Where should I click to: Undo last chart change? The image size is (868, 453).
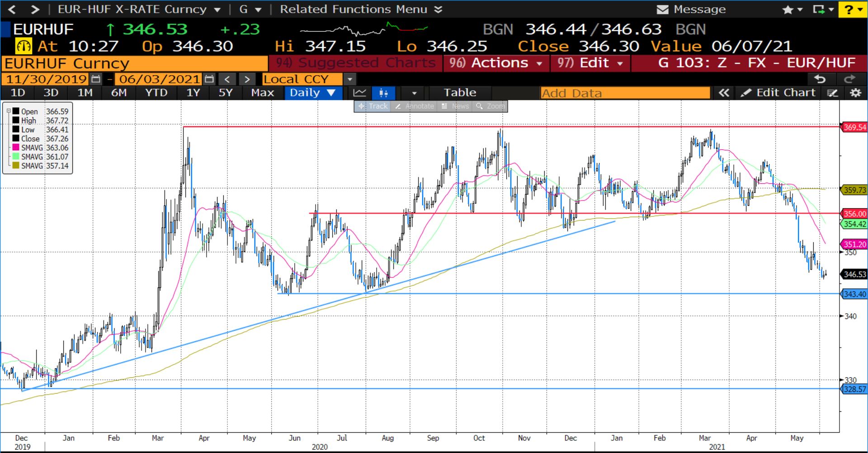point(820,79)
